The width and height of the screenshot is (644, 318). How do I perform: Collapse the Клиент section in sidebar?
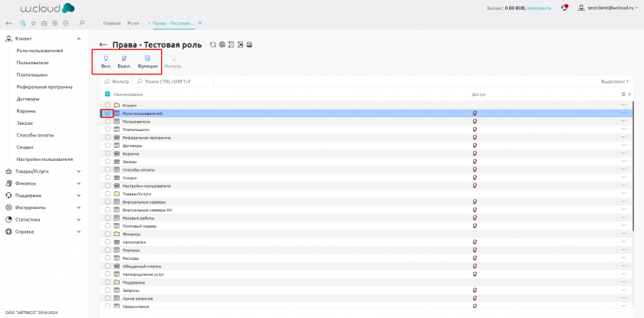click(x=79, y=38)
